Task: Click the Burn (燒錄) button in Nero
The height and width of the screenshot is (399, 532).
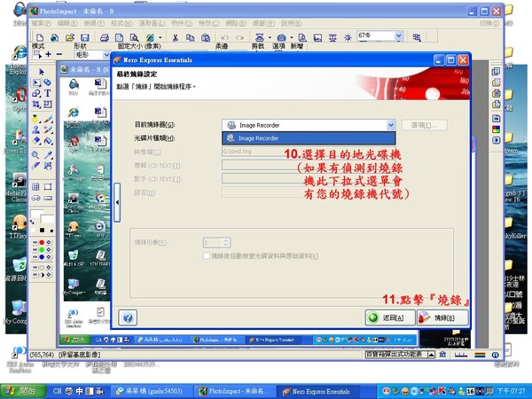Action: 442,318
